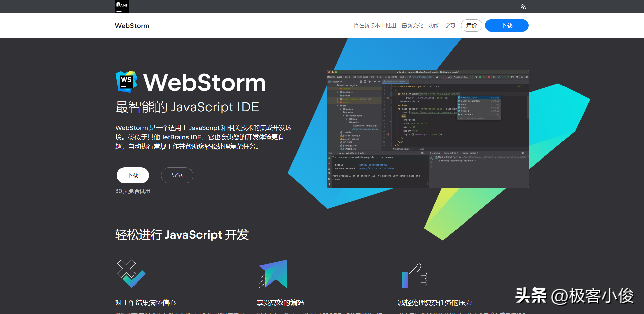Click the large WebStorm title text
The image size is (644, 314).
click(x=204, y=82)
